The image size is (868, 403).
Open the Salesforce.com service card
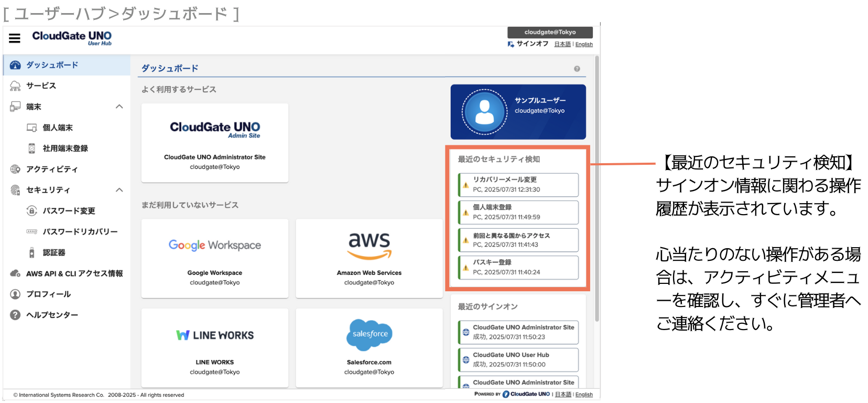pos(369,348)
